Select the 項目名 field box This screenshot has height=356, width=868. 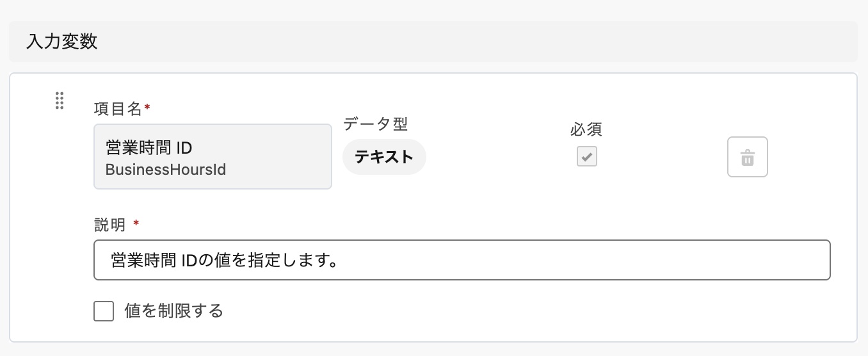click(213, 157)
